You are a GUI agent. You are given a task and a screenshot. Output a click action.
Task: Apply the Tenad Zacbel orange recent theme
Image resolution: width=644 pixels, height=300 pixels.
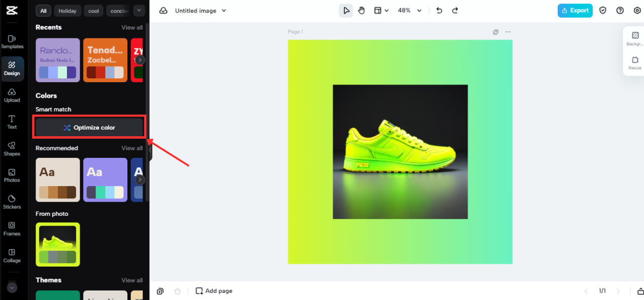105,60
